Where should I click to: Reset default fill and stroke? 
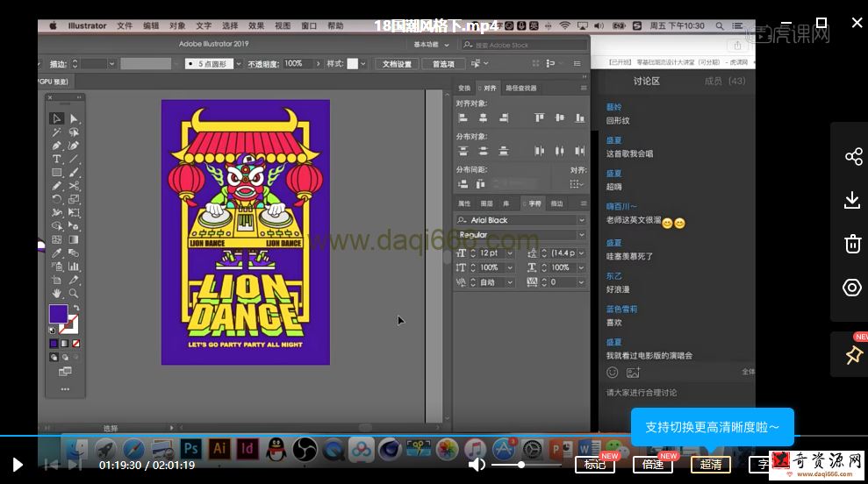point(53,330)
